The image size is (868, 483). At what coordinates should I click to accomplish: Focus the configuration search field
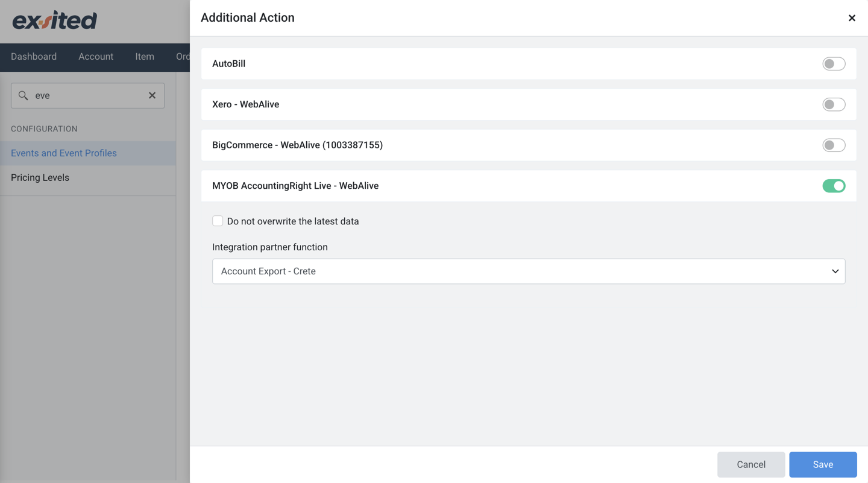(87, 95)
